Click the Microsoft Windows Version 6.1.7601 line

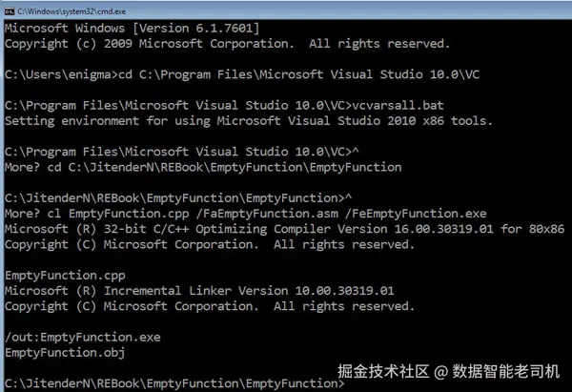133,28
